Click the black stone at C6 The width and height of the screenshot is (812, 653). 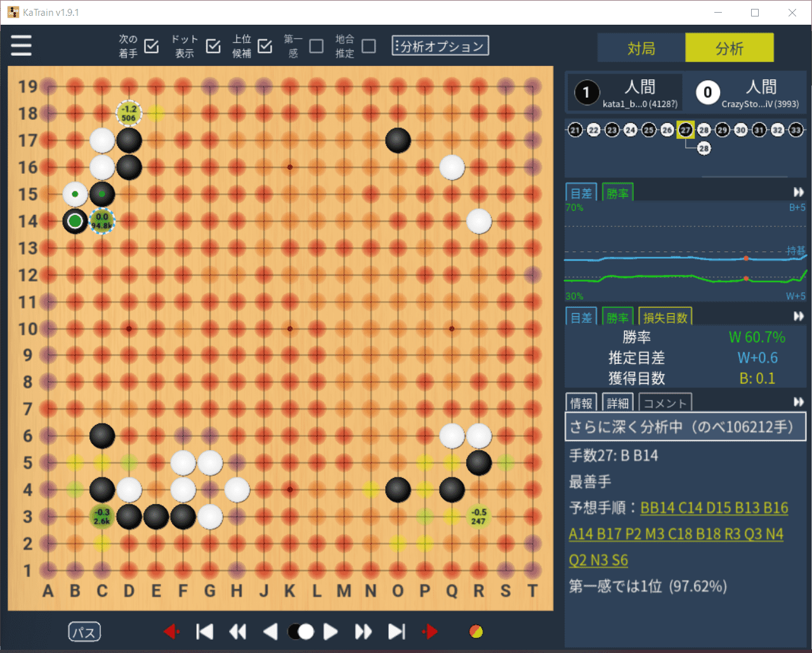coord(102,436)
